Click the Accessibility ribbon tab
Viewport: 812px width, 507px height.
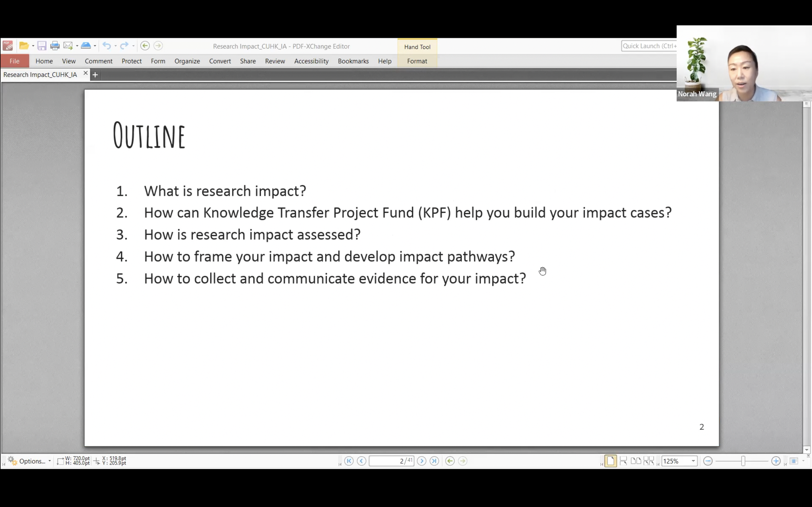coord(311,61)
